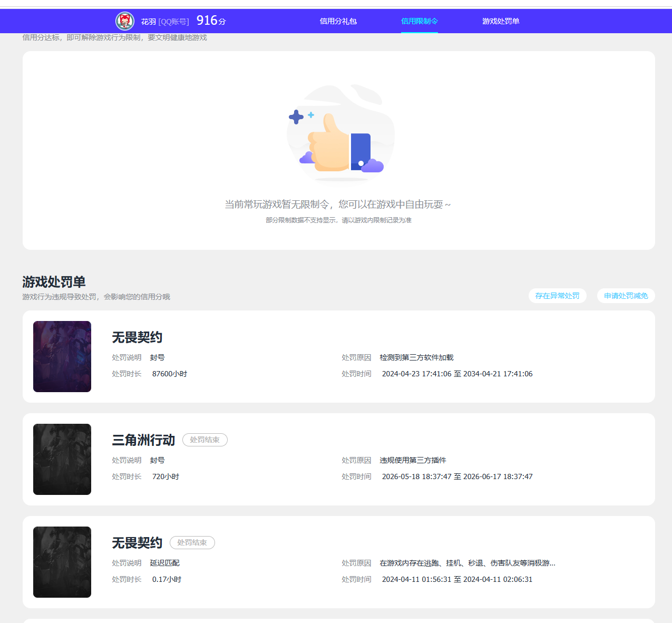Click the 封号 description in the 三角洲行动 card
Image resolution: width=672 pixels, height=623 pixels.
(157, 460)
